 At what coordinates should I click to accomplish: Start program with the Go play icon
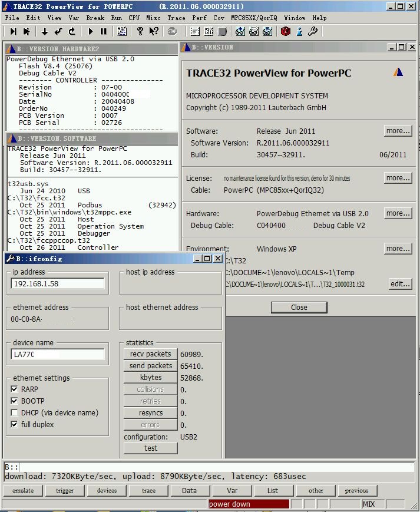(x=90, y=31)
